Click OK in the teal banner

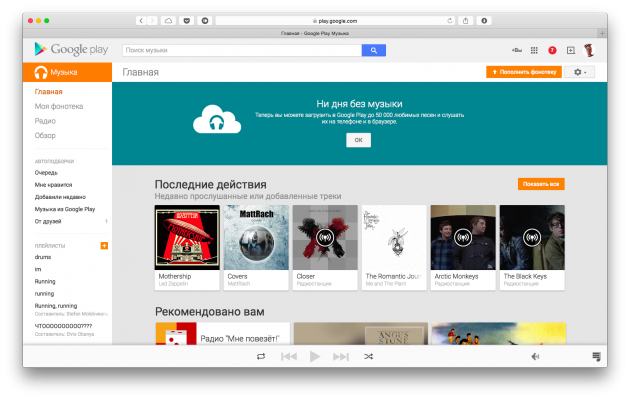[x=358, y=140]
